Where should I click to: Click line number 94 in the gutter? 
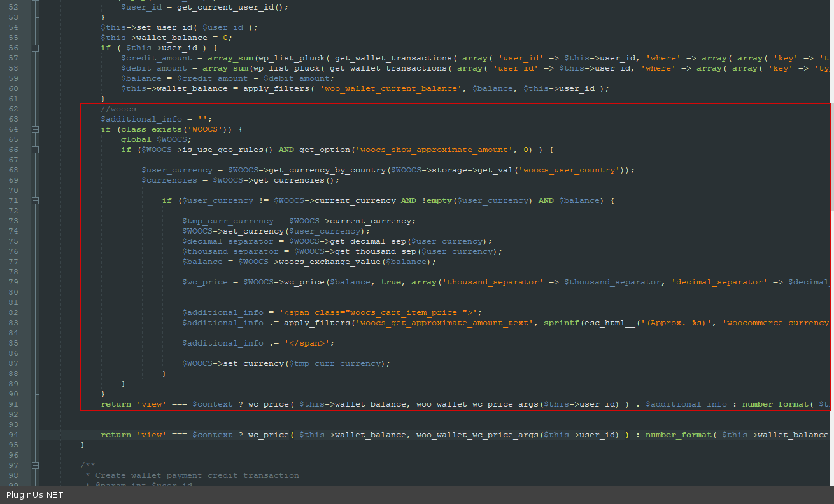[x=13, y=435]
